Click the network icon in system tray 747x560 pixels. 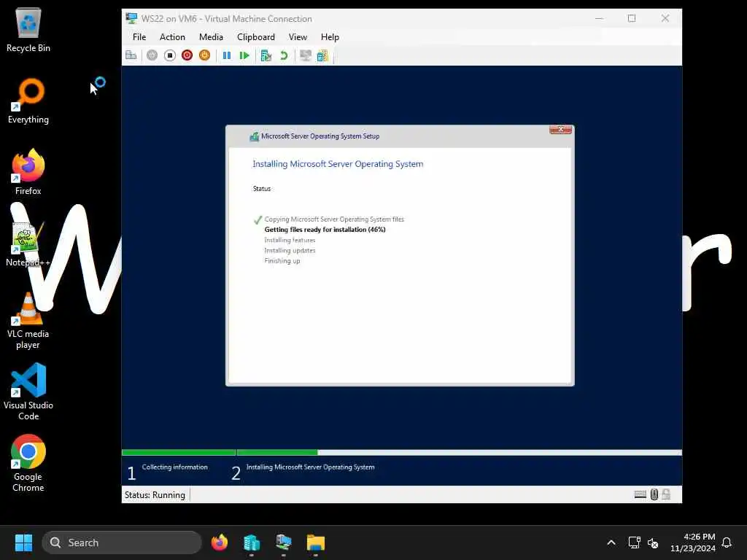tap(634, 542)
